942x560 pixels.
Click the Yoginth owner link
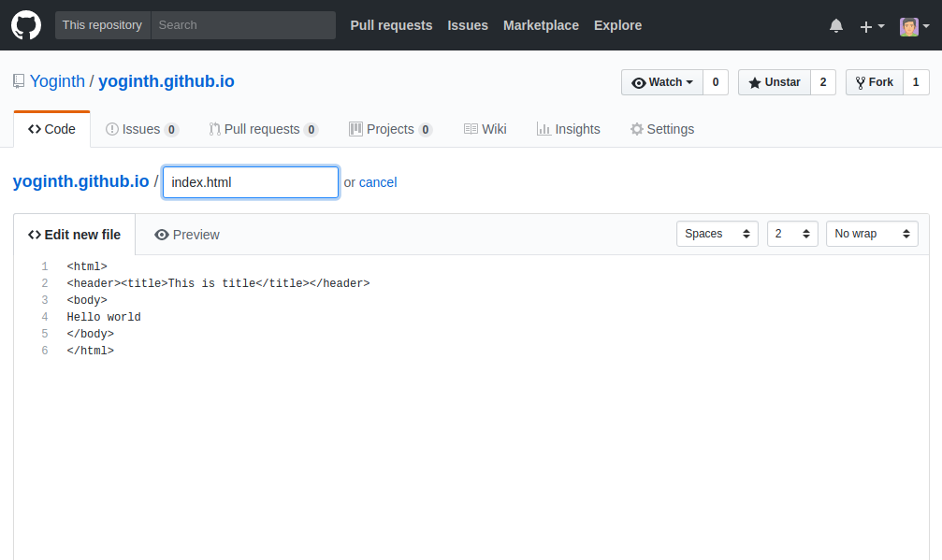pyautogui.click(x=57, y=81)
